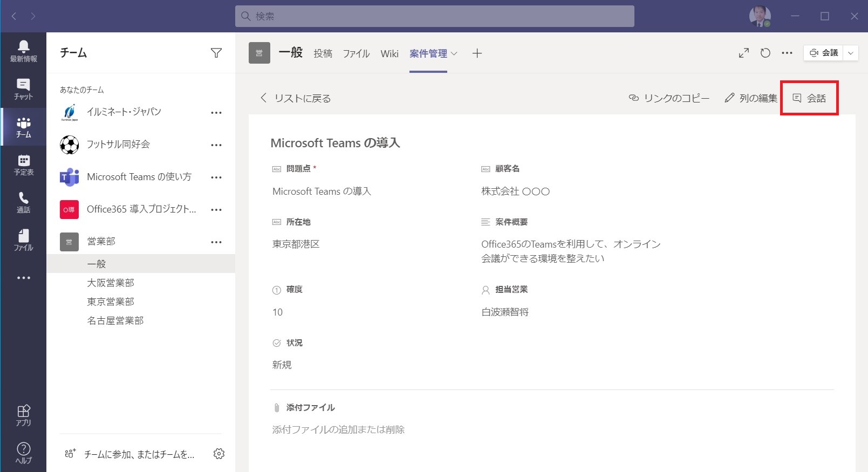This screenshot has height=472, width=868.
Task: Open the 会議 meeting options dropdown arrow
Action: pyautogui.click(x=851, y=53)
